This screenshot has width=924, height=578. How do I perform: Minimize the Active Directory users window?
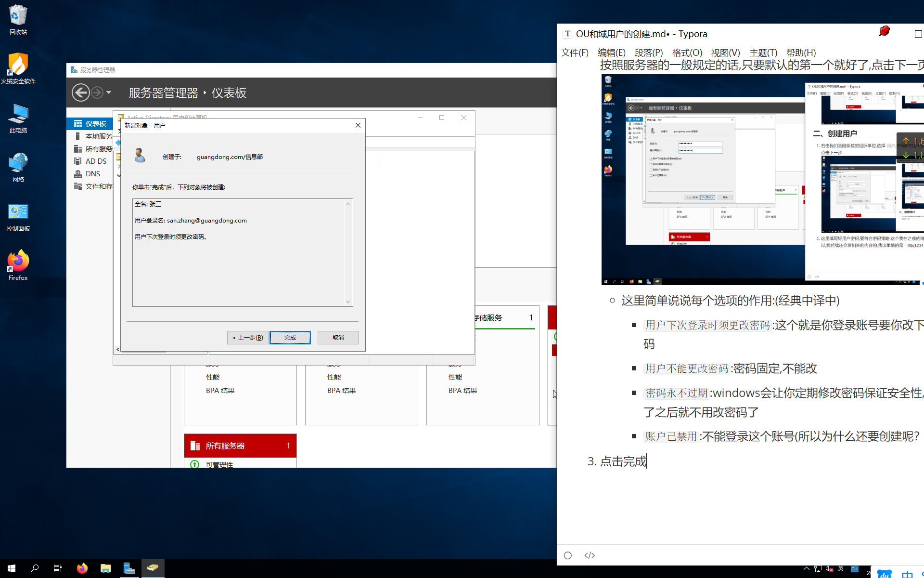point(420,118)
